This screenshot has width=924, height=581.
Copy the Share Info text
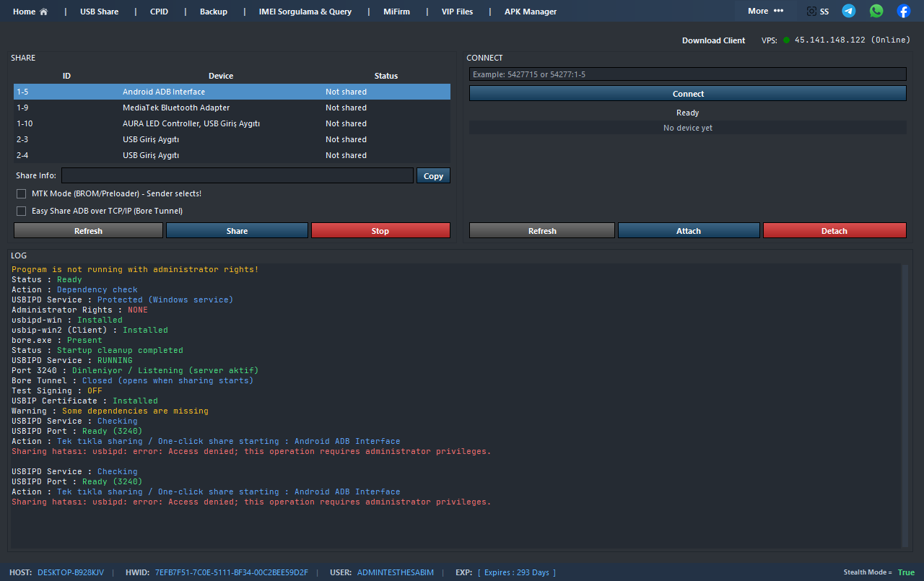click(x=433, y=176)
